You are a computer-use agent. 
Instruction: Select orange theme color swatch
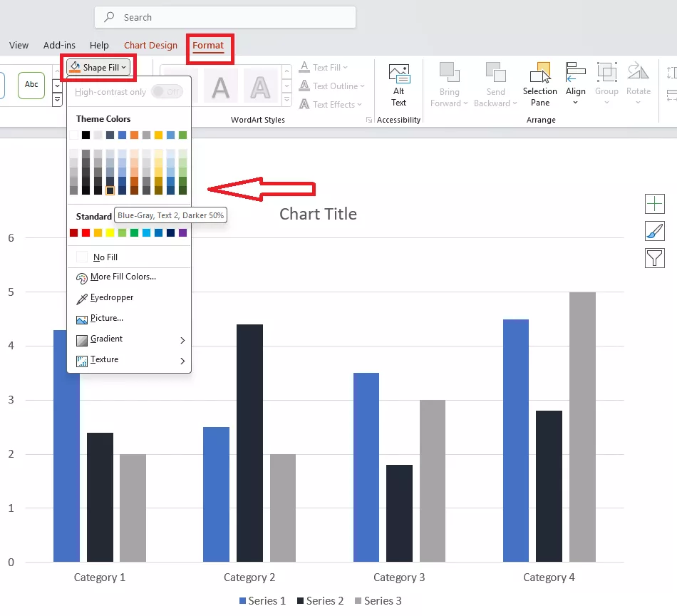click(x=134, y=135)
